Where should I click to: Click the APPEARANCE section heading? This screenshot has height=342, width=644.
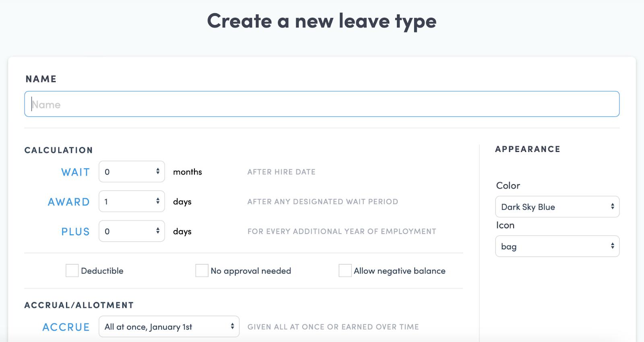pos(527,149)
